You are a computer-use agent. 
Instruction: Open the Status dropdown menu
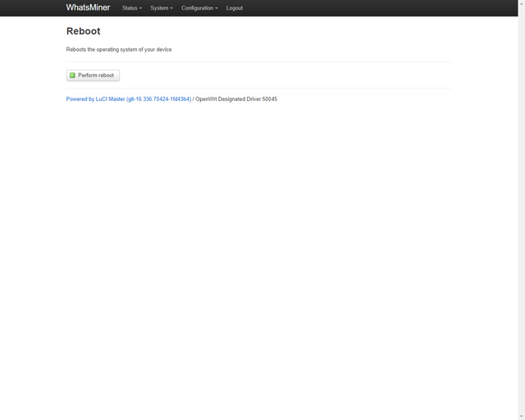[x=132, y=8]
